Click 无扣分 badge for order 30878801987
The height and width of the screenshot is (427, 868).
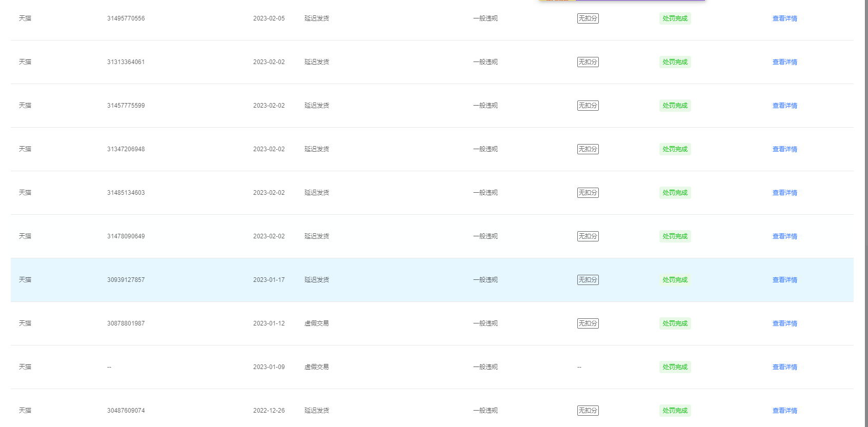coord(588,323)
